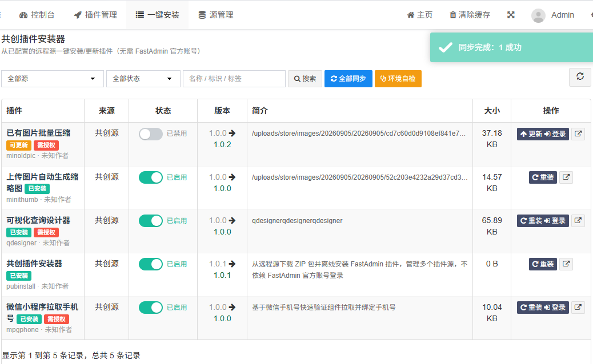Click 清除缓存 to clear cache
Viewport: 593px width, 364px height.
470,15
